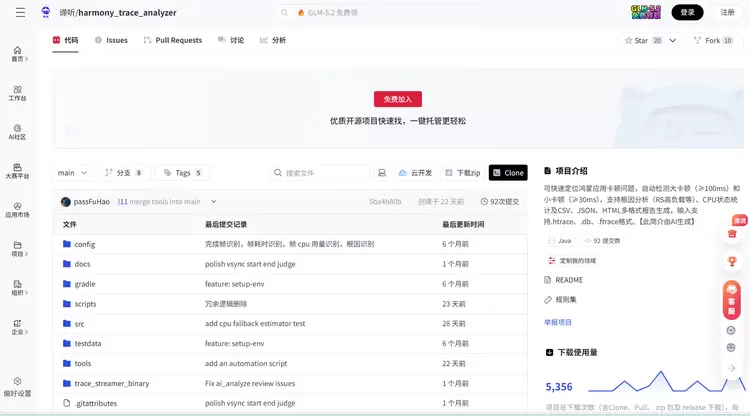Screen dimensions: 750x416
Task: Fork the repository
Action: pos(713,41)
